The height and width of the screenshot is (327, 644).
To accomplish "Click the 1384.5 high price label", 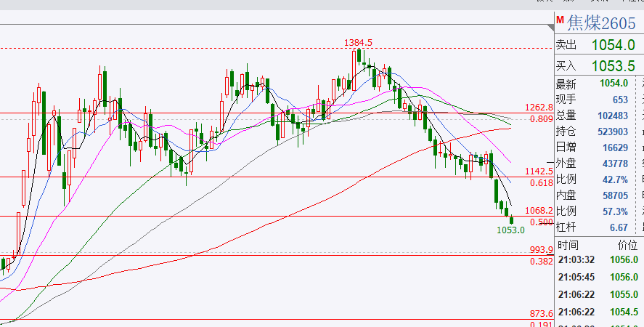I will coord(358,42).
